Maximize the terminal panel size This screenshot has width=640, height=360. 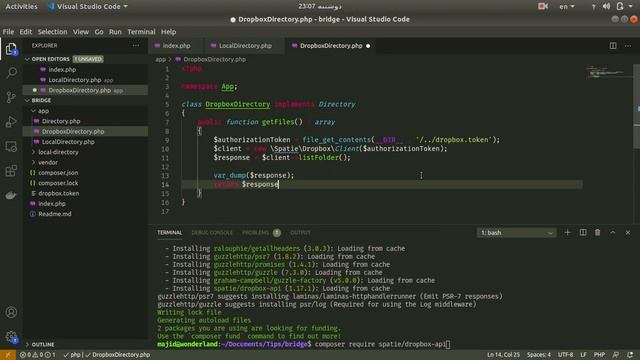613,233
